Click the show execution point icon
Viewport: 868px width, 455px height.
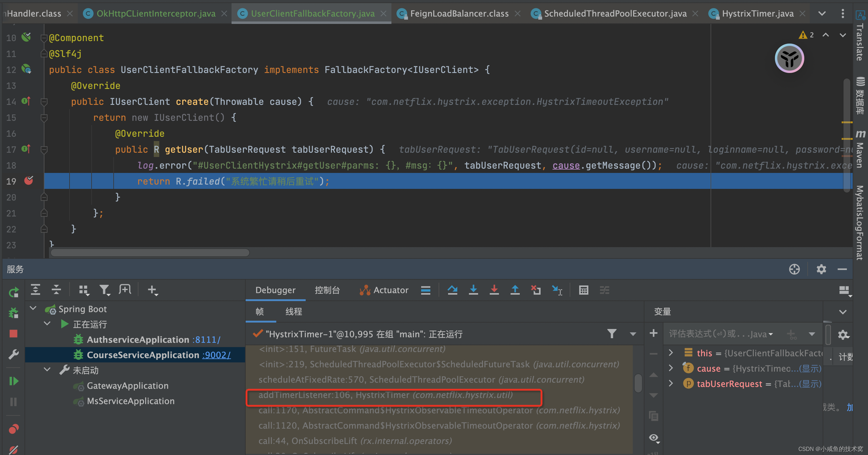coord(425,290)
